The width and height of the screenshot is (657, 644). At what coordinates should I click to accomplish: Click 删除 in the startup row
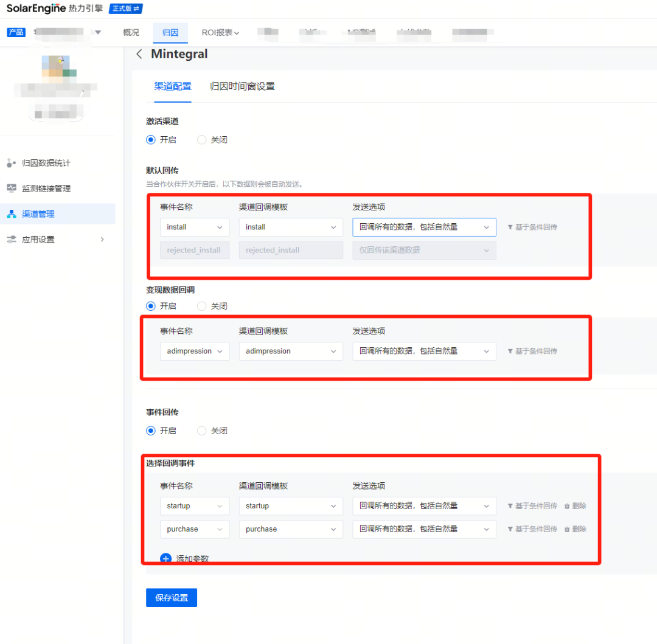[579, 506]
